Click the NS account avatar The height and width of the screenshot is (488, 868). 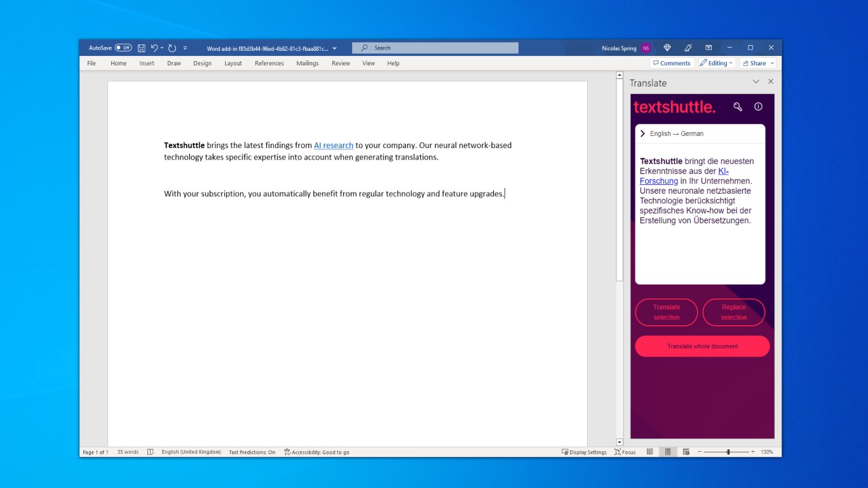point(646,48)
